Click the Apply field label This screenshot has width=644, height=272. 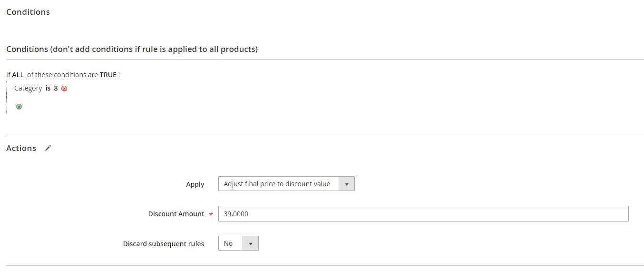(195, 184)
